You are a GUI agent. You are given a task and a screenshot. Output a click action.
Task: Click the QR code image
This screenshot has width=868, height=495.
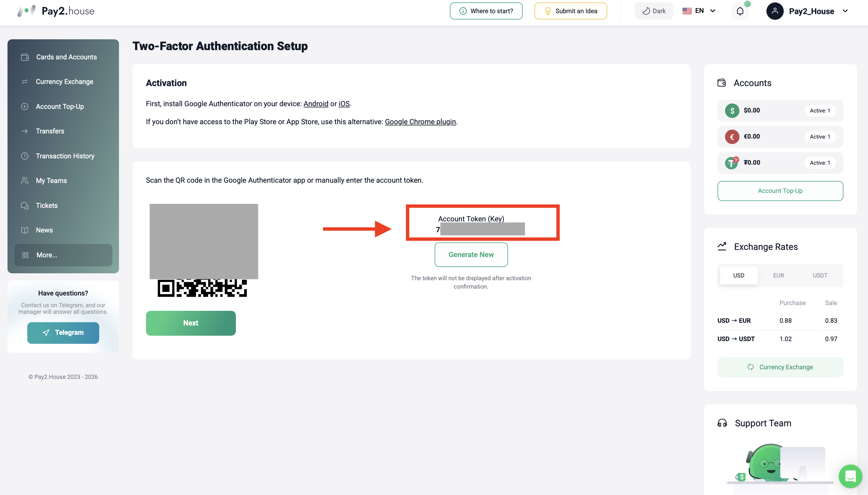pos(204,250)
